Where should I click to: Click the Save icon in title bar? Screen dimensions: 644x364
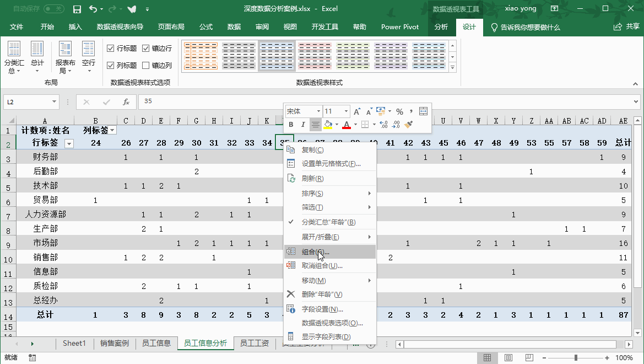pos(77,9)
